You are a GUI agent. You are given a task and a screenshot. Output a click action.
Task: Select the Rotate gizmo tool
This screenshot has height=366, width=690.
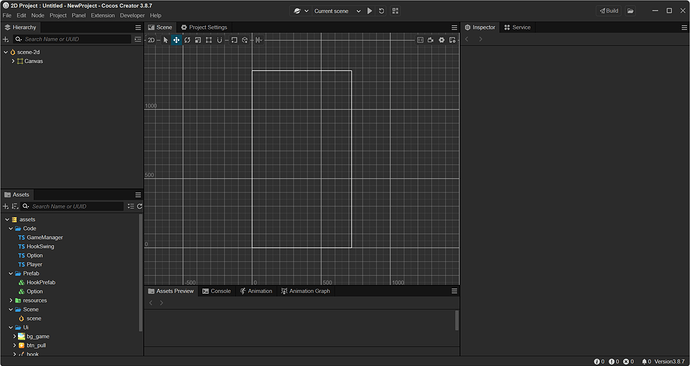coord(187,40)
